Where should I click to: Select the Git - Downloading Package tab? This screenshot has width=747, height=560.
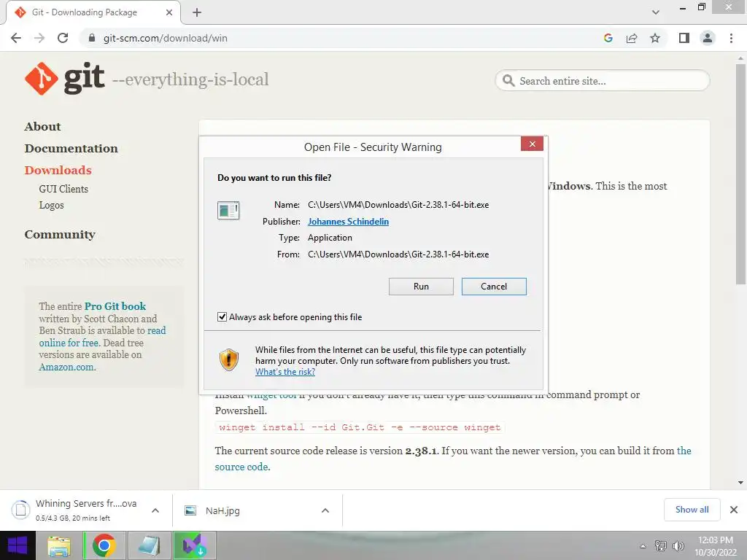click(x=85, y=12)
